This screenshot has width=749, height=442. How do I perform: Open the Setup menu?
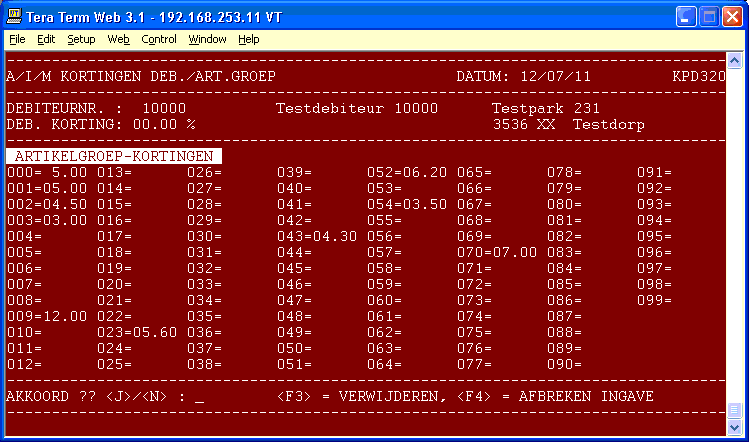[x=81, y=39]
